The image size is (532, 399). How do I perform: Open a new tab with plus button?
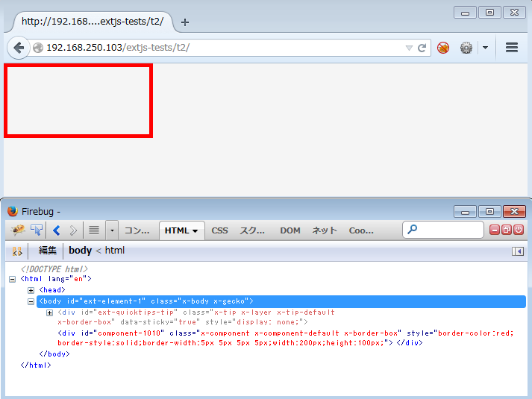click(x=185, y=22)
